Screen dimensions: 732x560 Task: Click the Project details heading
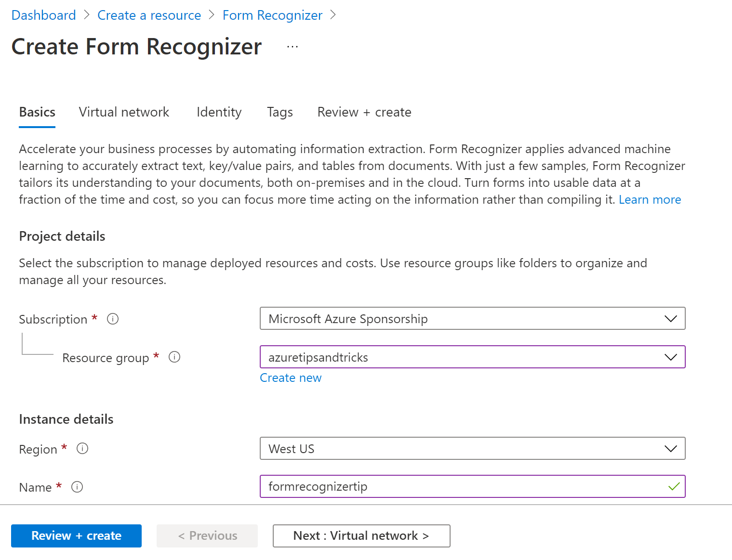click(62, 236)
